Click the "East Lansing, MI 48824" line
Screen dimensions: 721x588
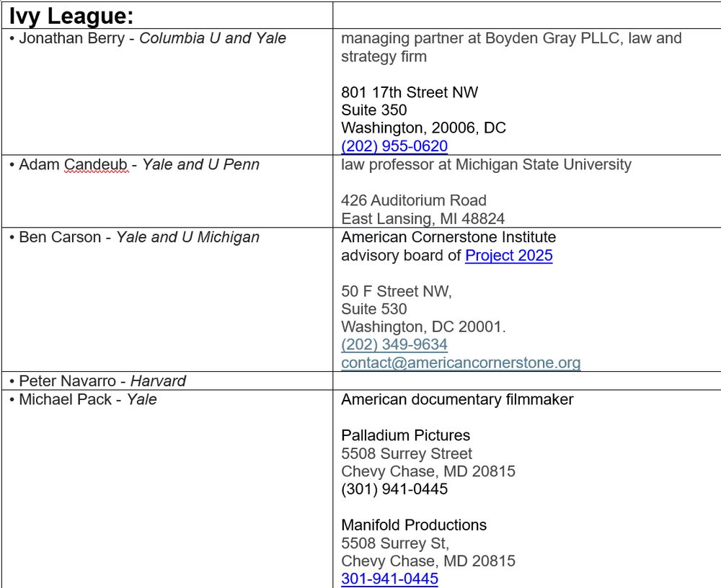(423, 218)
